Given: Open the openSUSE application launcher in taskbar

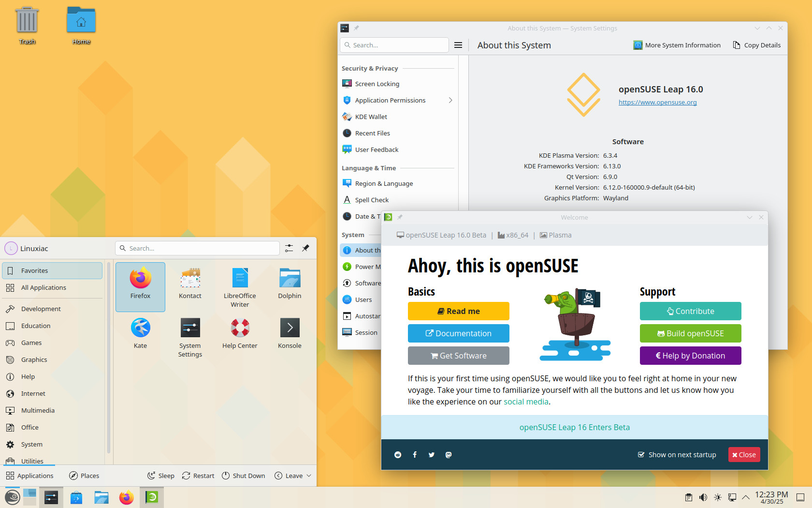Looking at the screenshot, I should 12,497.
